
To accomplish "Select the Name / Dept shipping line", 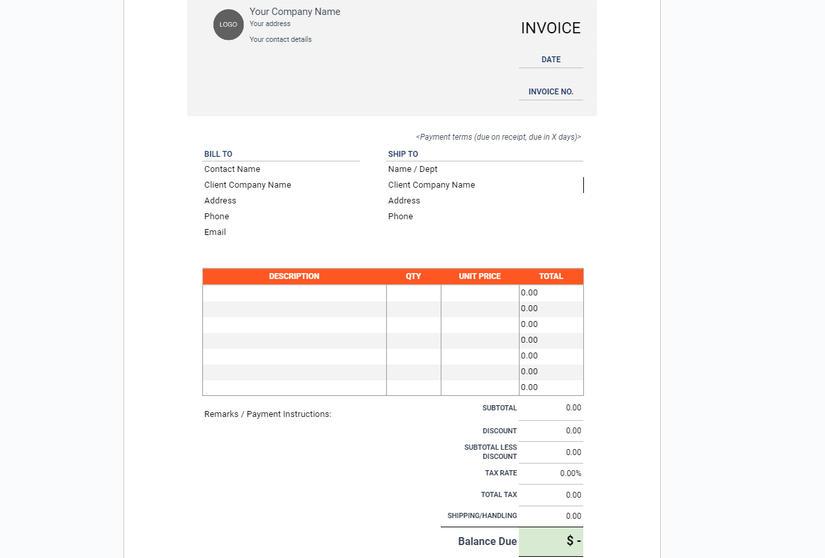I will 413,170.
